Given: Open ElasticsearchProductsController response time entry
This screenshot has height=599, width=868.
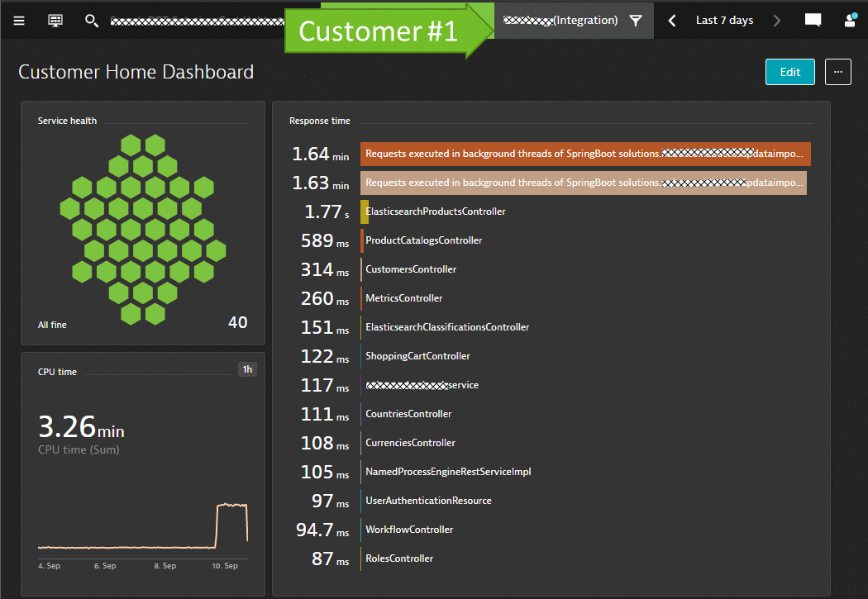Looking at the screenshot, I should [x=436, y=212].
